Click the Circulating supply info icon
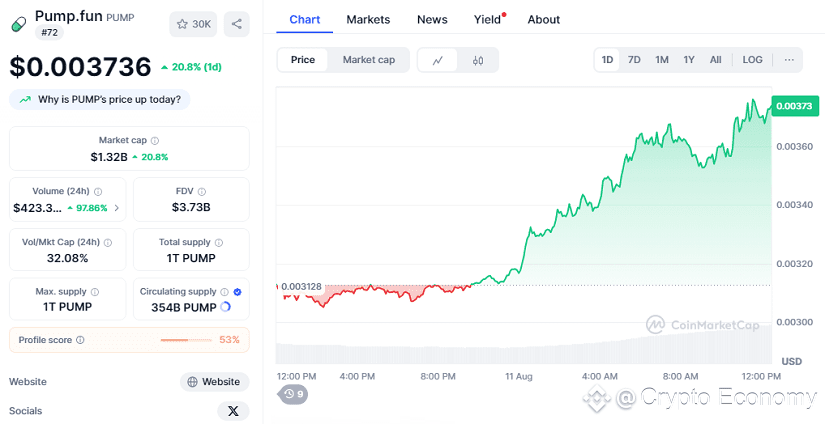This screenshot has width=825, height=424. point(225,292)
